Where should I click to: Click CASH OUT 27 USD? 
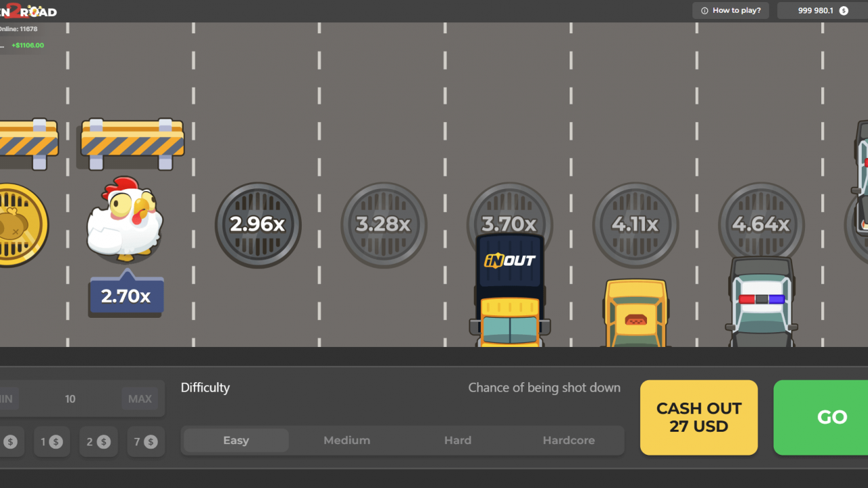(x=698, y=418)
